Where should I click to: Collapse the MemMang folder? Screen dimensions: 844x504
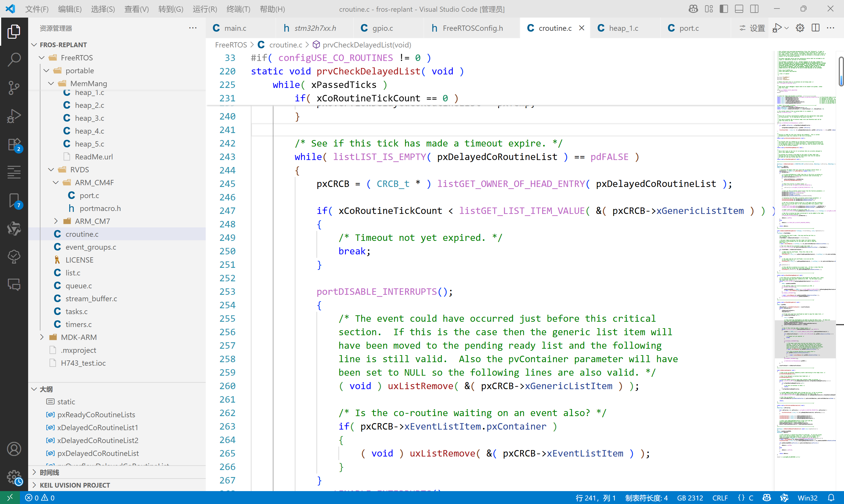pos(51,84)
